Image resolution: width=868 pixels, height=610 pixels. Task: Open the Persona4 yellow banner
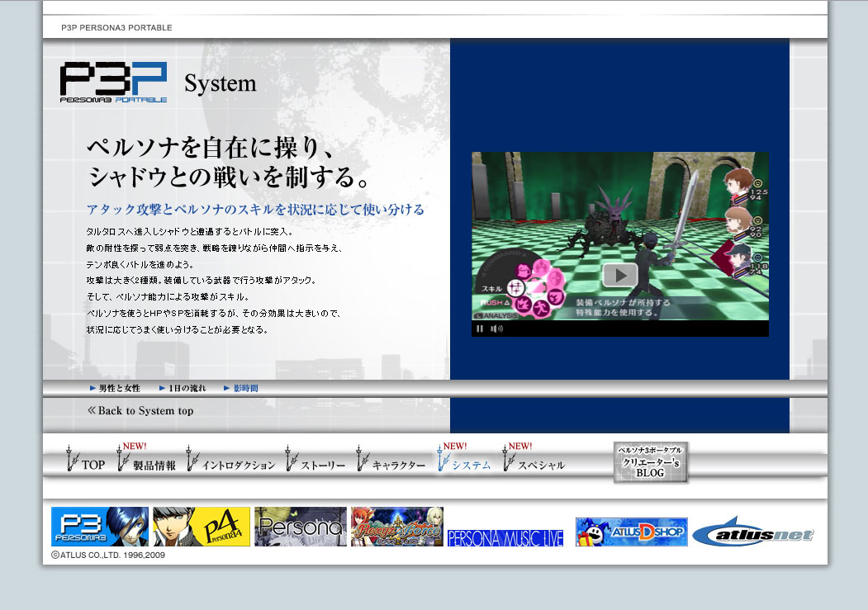point(202,527)
